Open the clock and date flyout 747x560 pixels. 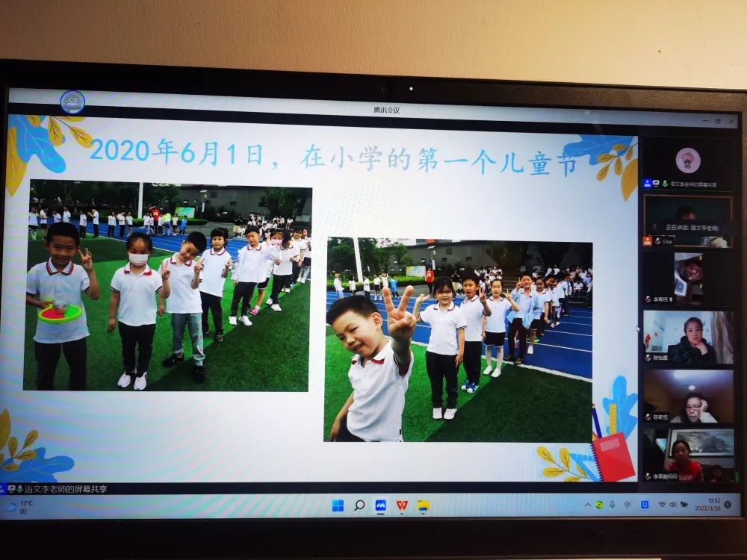[x=713, y=505]
